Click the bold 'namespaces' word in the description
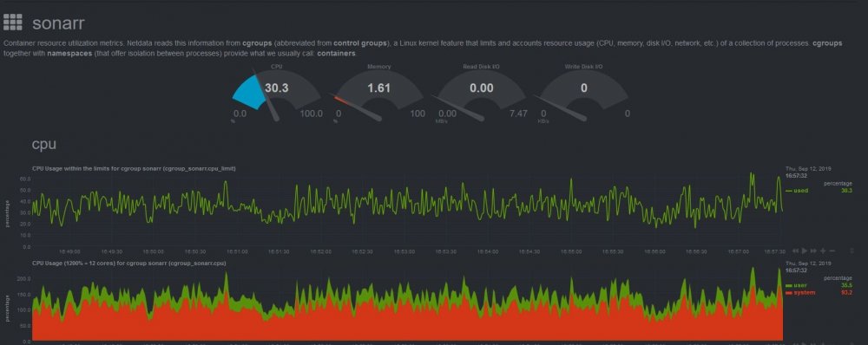Screen dimensions: 868x345 69,54
